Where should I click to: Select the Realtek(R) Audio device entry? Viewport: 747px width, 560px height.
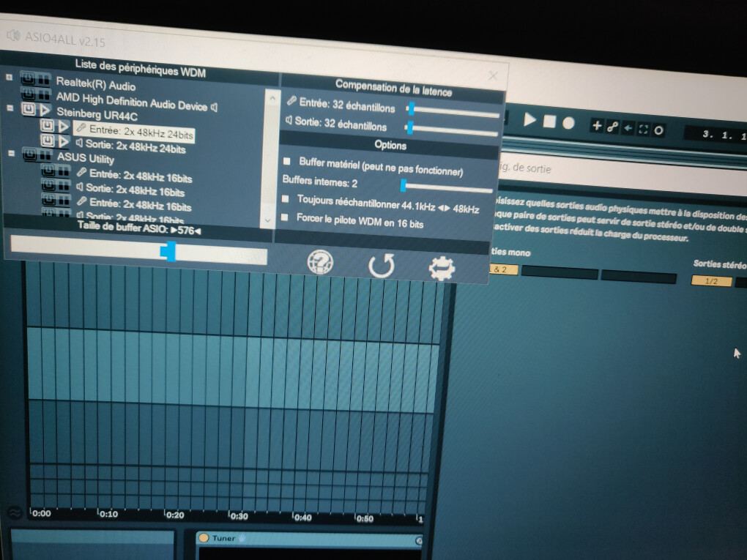(x=96, y=84)
